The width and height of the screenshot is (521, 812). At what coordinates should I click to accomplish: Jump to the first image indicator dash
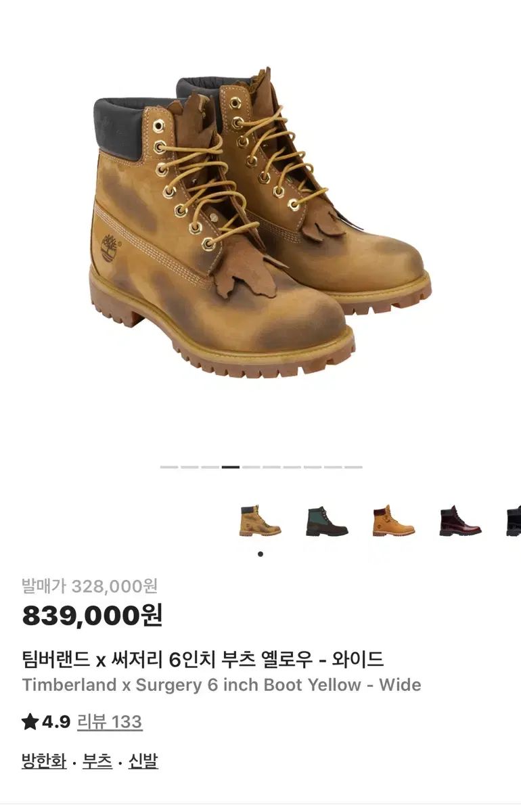point(169,467)
